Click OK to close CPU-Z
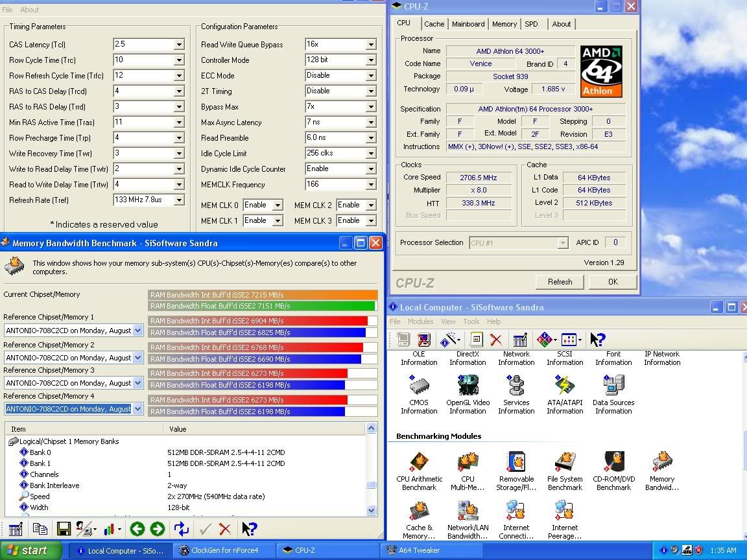The width and height of the screenshot is (747, 560). click(612, 281)
